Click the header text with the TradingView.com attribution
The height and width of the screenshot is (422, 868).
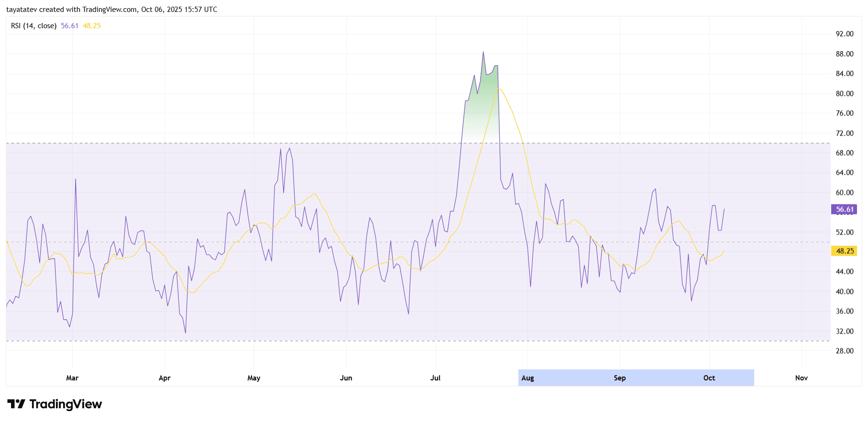point(111,10)
